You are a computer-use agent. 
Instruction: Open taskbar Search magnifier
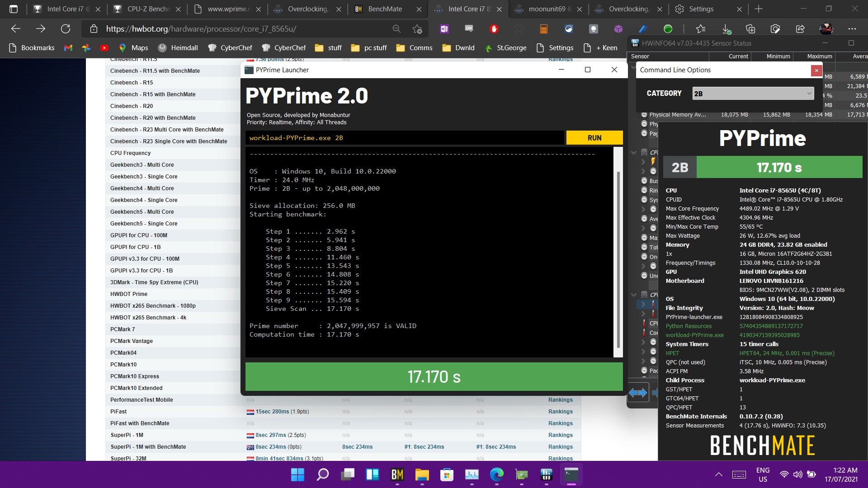pos(322,474)
